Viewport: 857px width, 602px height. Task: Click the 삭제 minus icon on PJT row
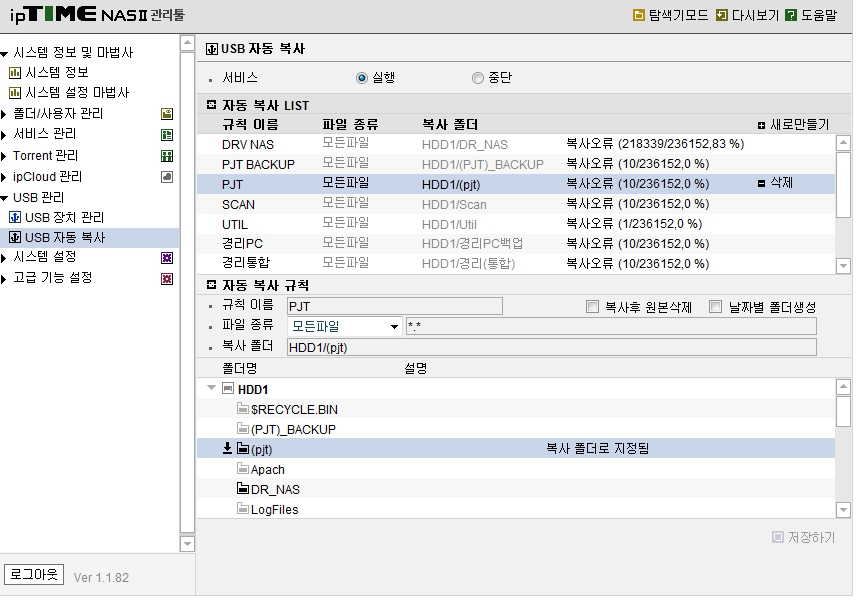click(761, 184)
